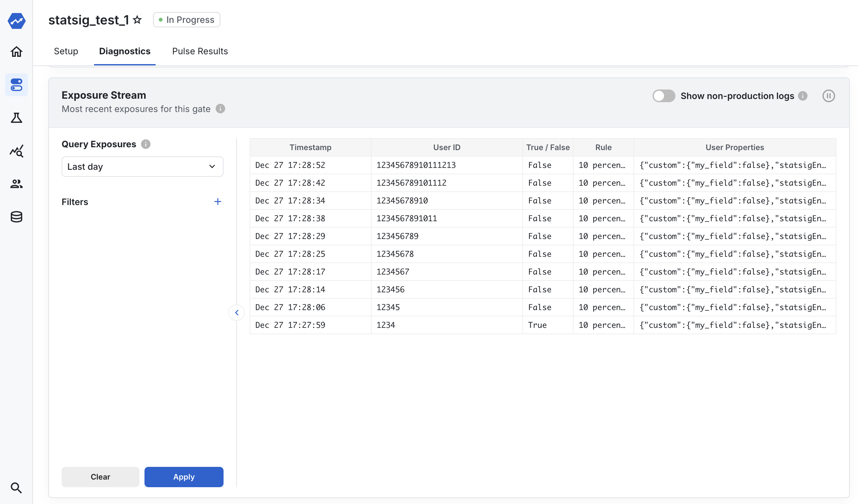Screen dimensions: 858x504
Task: Click the database icon in sidebar
Action: tap(16, 216)
